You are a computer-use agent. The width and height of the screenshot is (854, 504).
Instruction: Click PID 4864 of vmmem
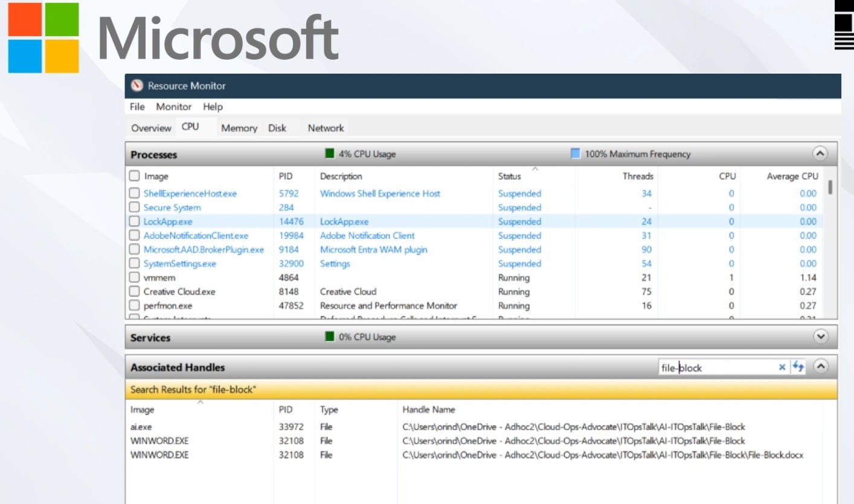(289, 278)
